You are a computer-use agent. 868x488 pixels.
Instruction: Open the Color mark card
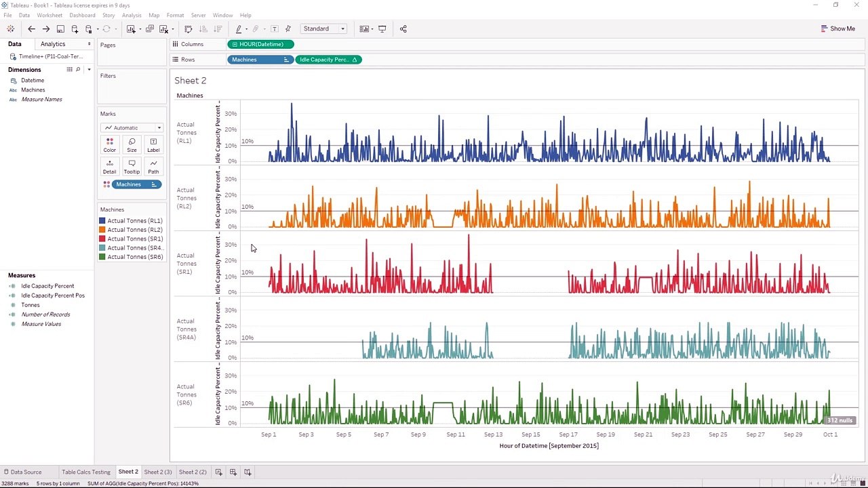tap(109, 145)
